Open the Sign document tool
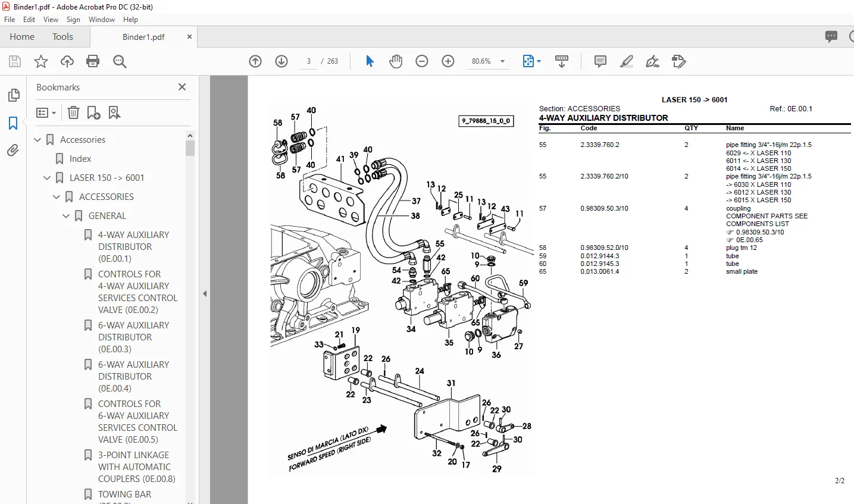The image size is (854, 504). click(x=653, y=61)
